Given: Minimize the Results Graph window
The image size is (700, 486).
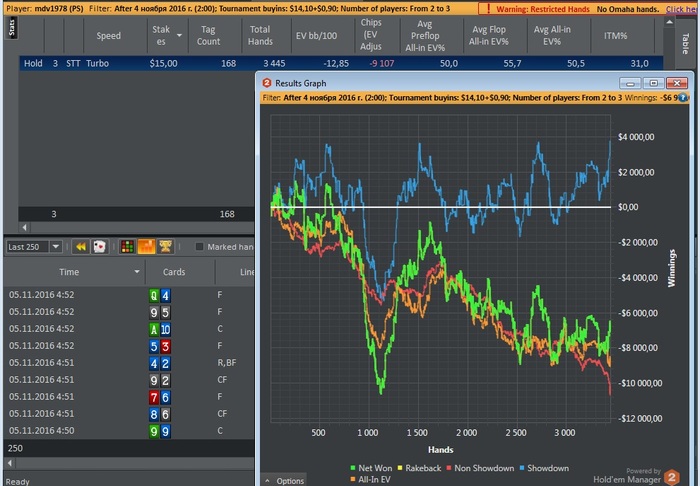Looking at the screenshot, I should (x=630, y=83).
